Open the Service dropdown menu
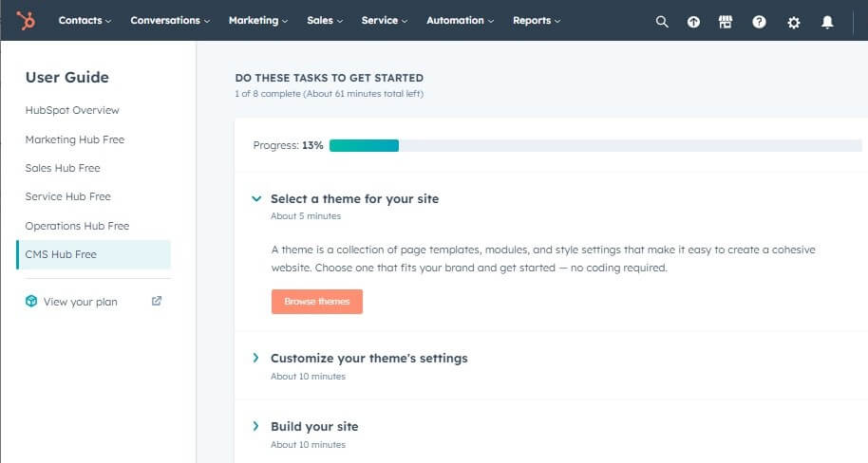 (x=385, y=21)
